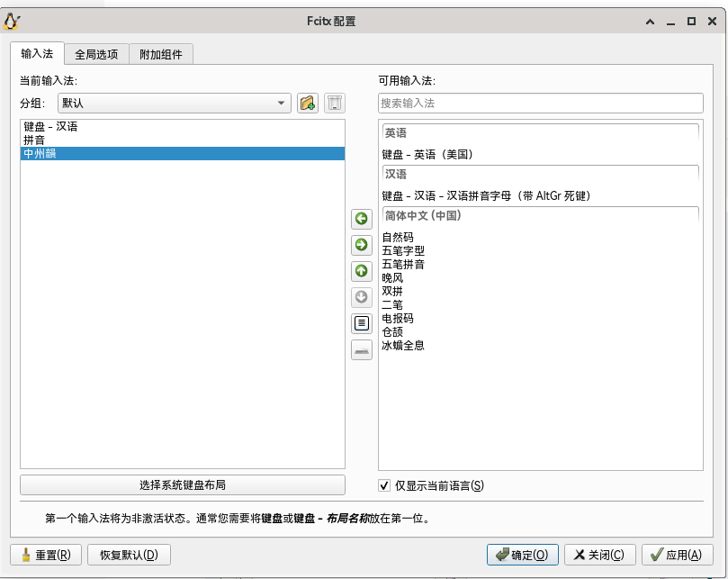The width and height of the screenshot is (728, 579).
Task: Toggle 仅显示当前语言 checkbox
Action: (385, 485)
